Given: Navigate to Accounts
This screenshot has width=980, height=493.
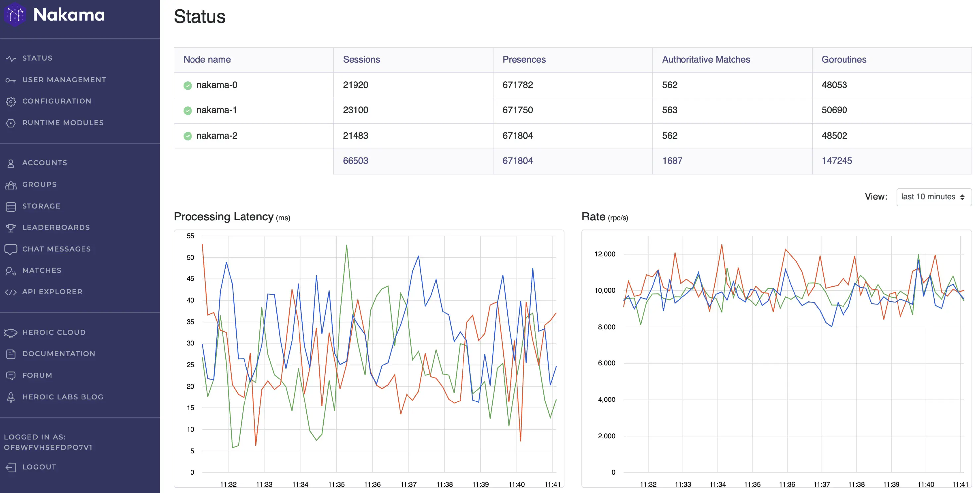Looking at the screenshot, I should (44, 163).
